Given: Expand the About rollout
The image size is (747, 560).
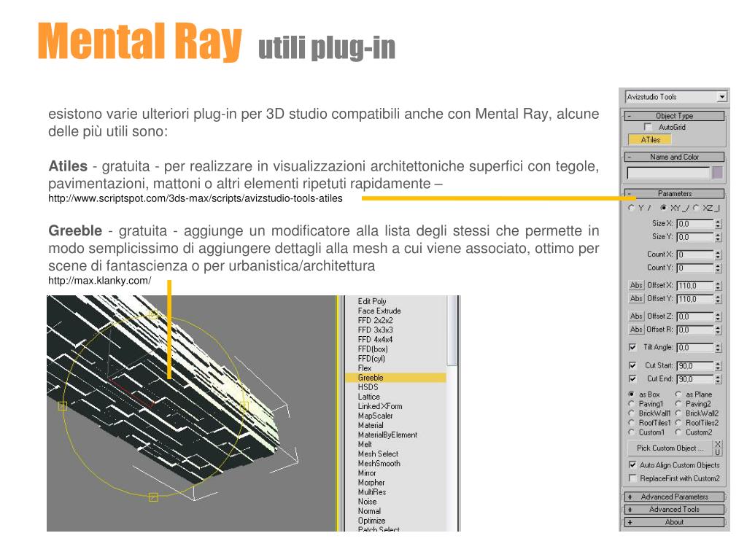Looking at the screenshot, I should coord(675,522).
